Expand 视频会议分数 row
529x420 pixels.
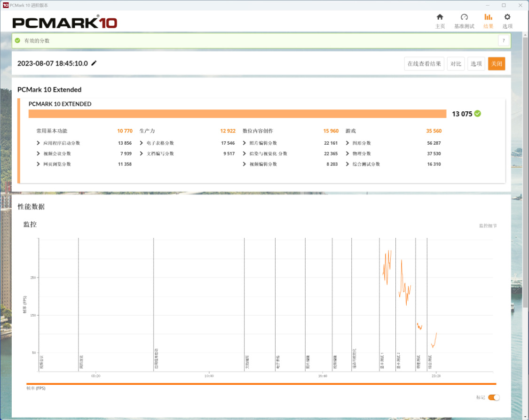38,153
